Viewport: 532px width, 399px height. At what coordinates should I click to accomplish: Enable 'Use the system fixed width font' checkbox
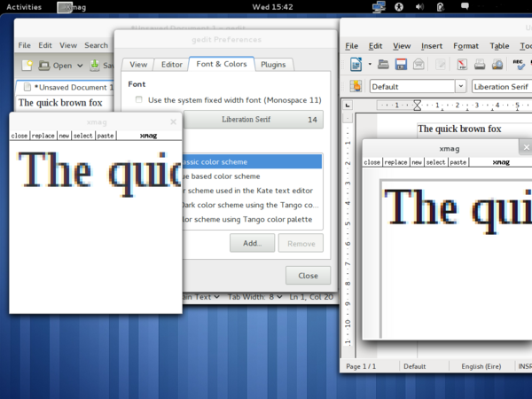[138, 100]
